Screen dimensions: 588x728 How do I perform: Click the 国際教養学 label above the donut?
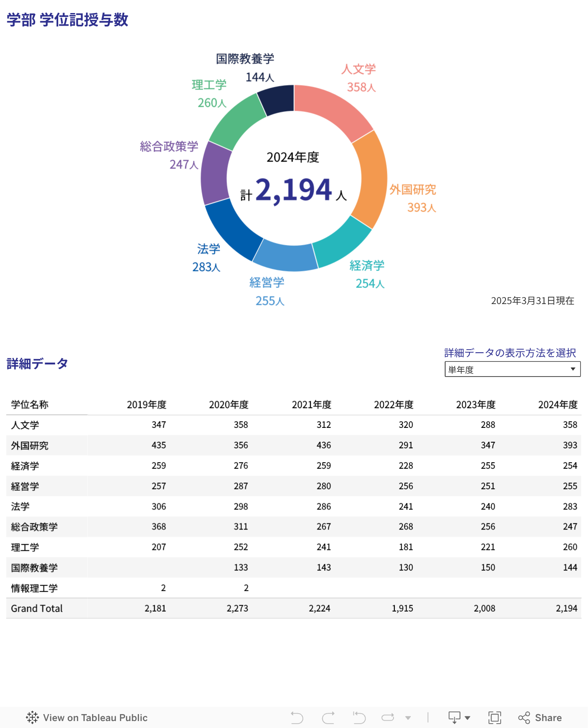tap(245, 59)
